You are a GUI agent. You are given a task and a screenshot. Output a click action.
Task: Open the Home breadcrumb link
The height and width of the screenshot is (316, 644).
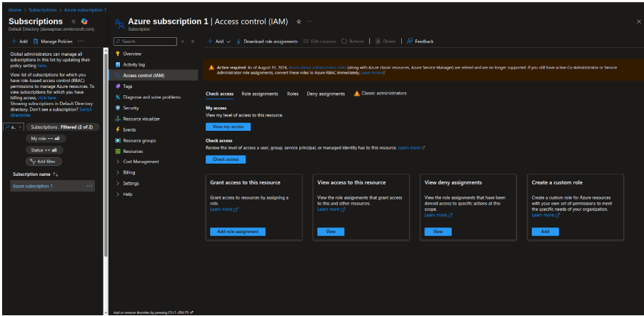[x=15, y=9]
